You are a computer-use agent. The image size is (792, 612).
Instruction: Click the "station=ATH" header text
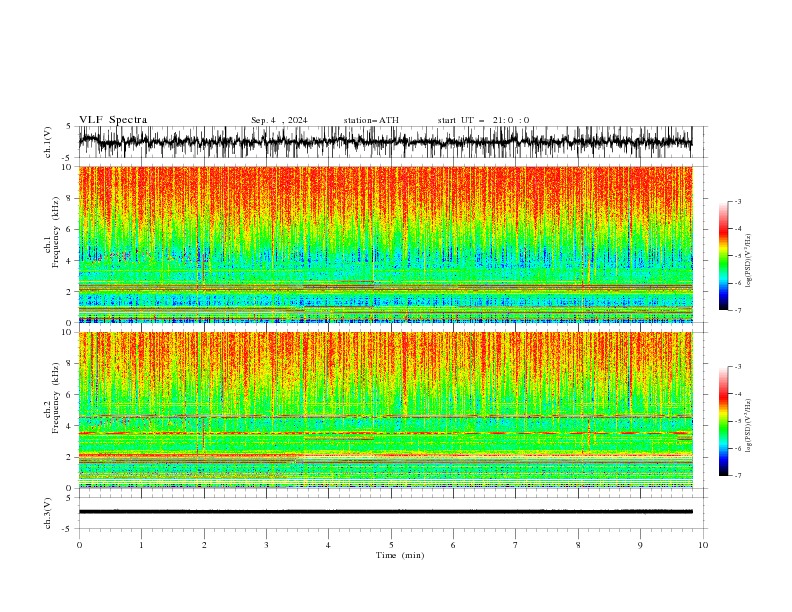[x=371, y=120]
